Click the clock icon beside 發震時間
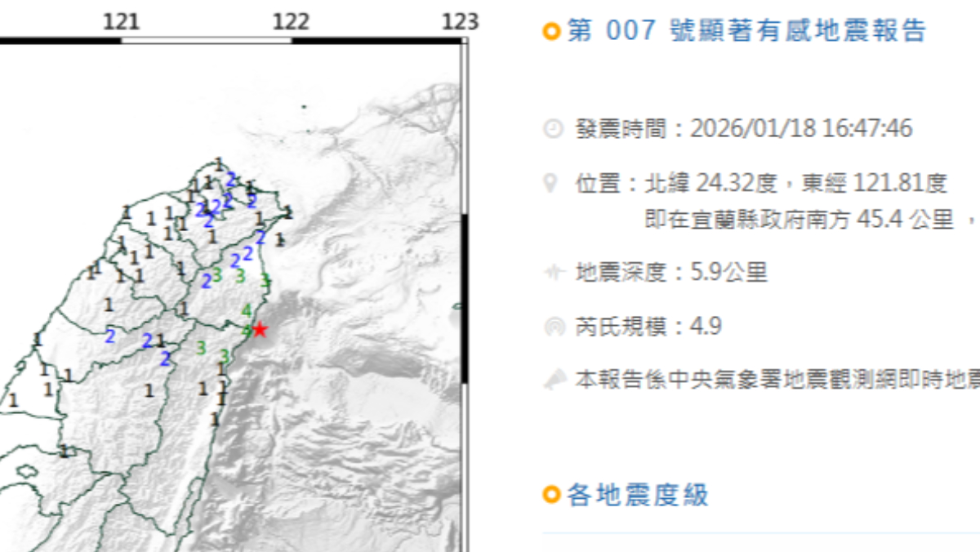The image size is (980, 552). click(554, 129)
